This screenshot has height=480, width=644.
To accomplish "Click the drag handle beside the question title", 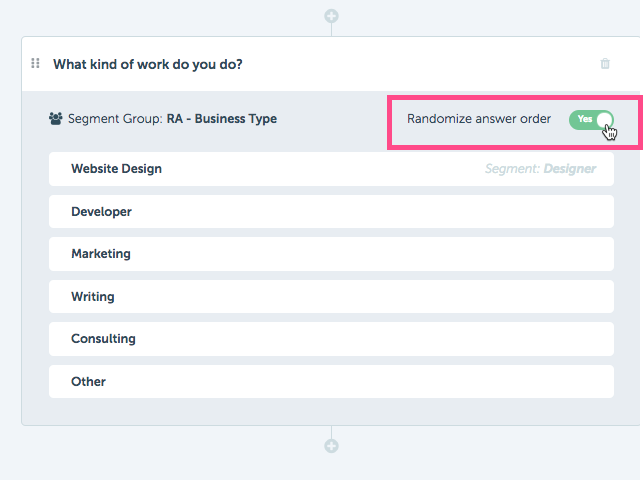I will [35, 63].
